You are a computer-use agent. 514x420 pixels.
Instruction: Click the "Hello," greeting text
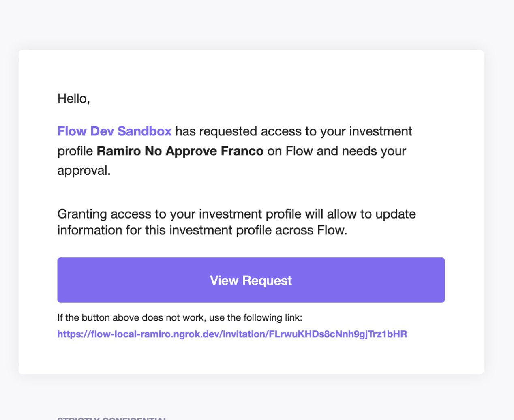[x=73, y=99]
